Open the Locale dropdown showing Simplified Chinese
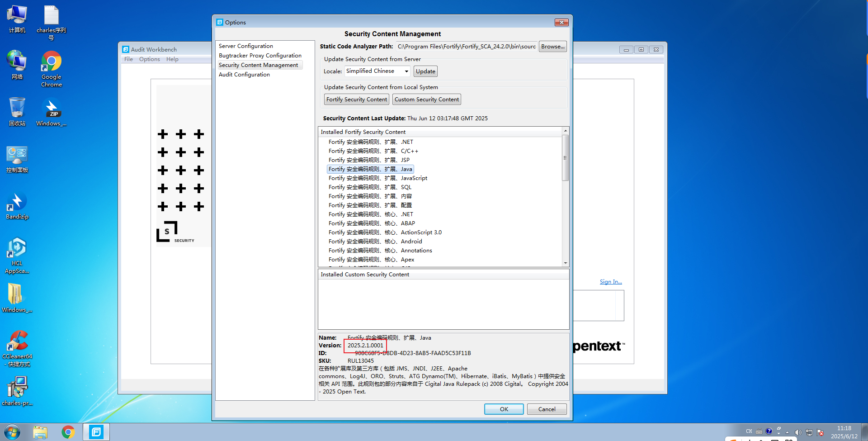The image size is (868, 441). (x=377, y=71)
